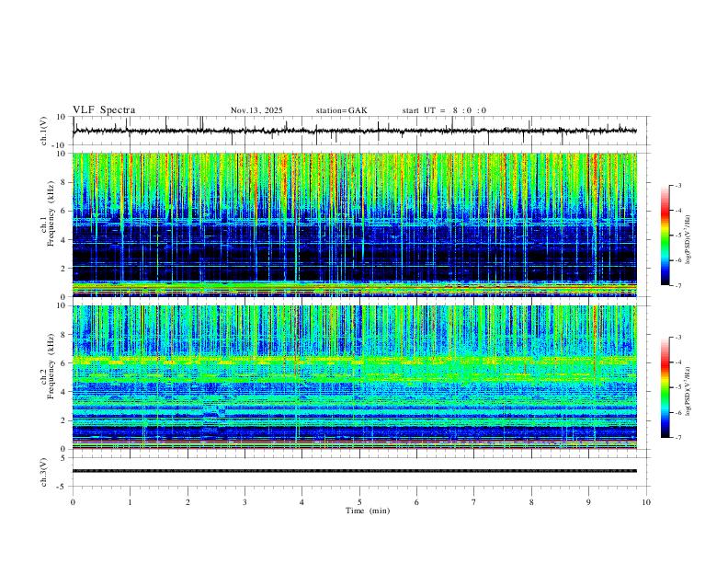Click the time axis tick label "6"
The height and width of the screenshot is (563, 728).
click(416, 502)
